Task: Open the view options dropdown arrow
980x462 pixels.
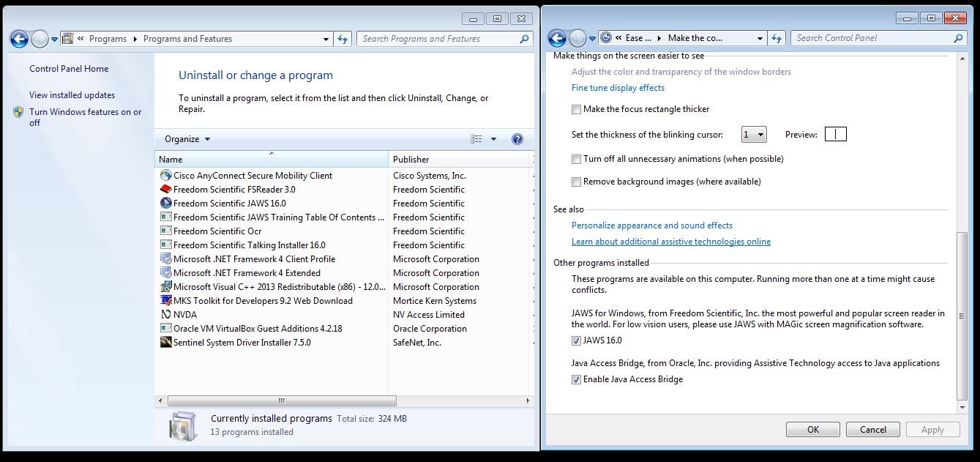Action: click(x=493, y=139)
